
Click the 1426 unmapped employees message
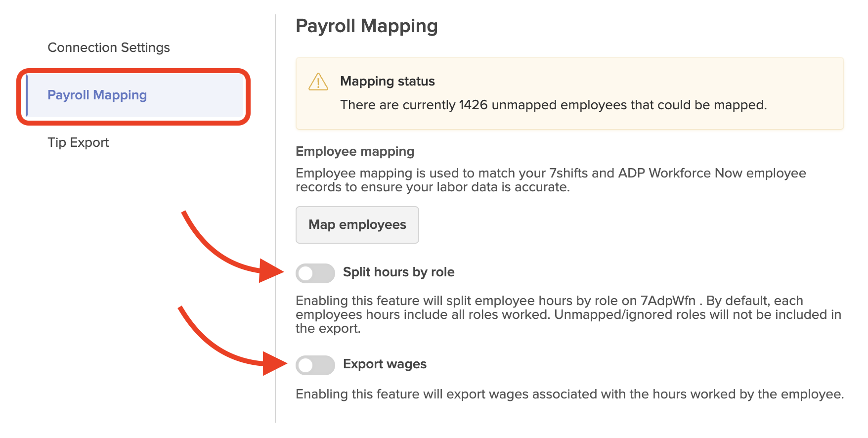pos(553,105)
